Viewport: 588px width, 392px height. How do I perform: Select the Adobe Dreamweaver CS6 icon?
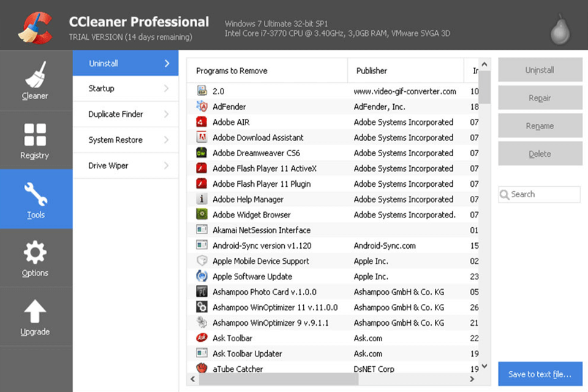click(202, 153)
